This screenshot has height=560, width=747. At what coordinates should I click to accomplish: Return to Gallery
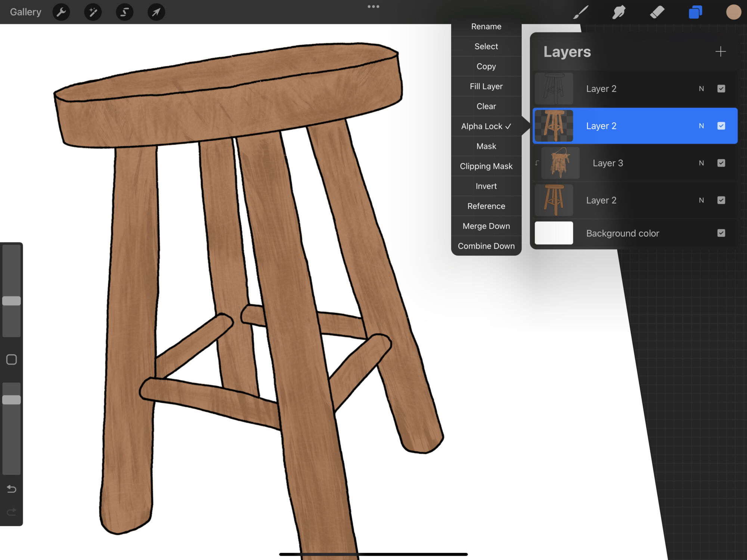pos(25,12)
